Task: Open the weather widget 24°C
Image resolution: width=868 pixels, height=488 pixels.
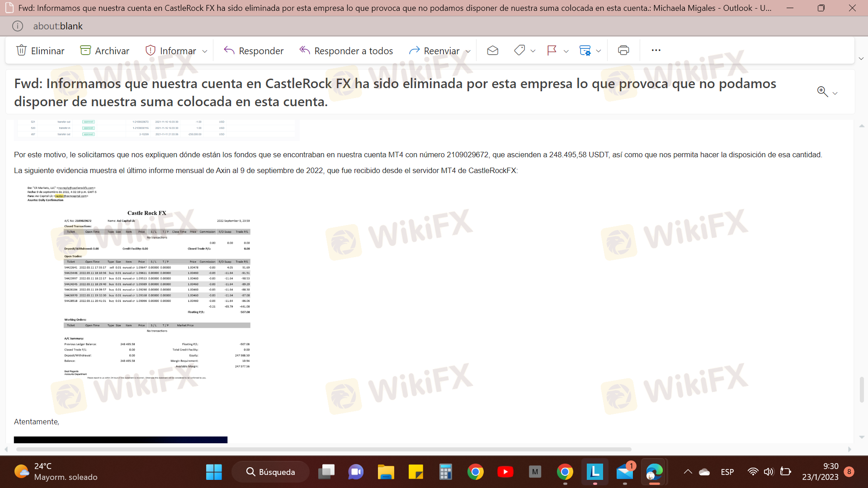Action: pyautogui.click(x=56, y=472)
